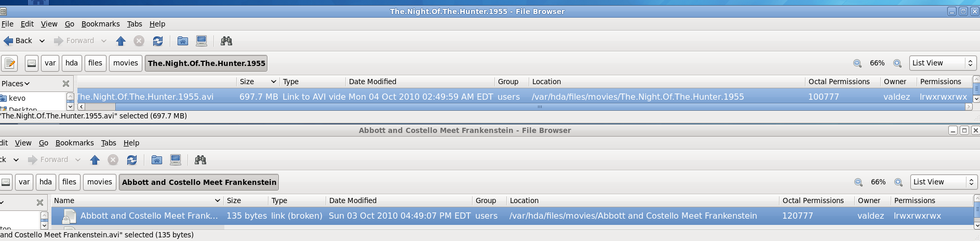Viewport: 980px width, 241px height.
Task: Open File menu in top window
Action: point(7,24)
